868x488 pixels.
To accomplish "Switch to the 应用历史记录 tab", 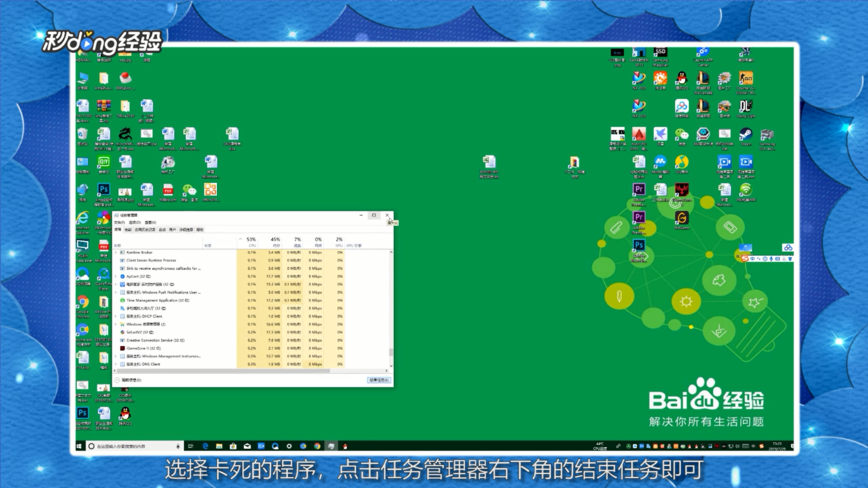I will [x=145, y=230].
